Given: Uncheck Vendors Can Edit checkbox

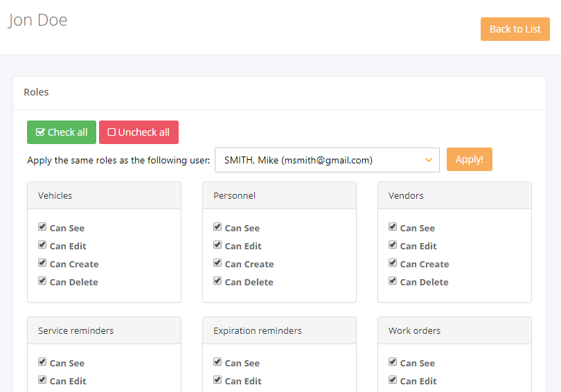Looking at the screenshot, I should coord(393,244).
